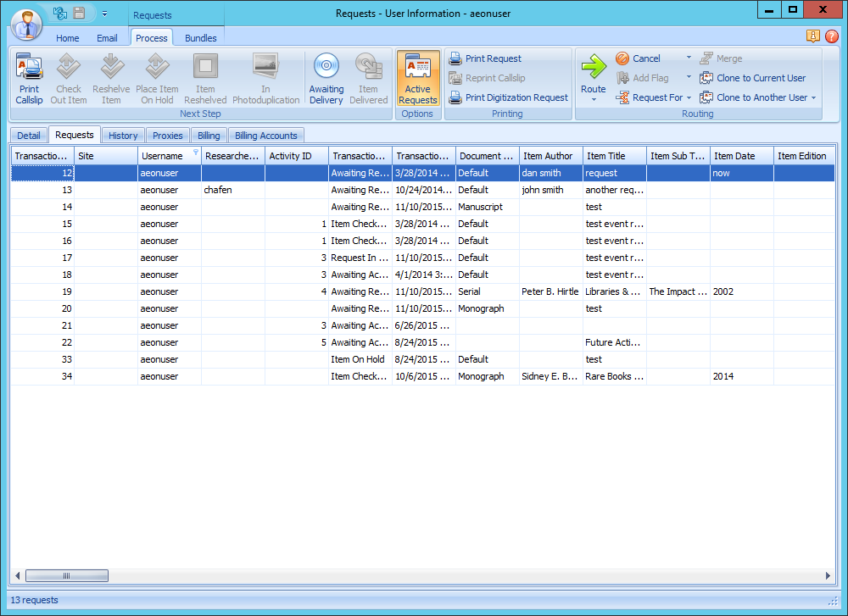
Task: Click the application user avatar button
Action: (x=27, y=25)
